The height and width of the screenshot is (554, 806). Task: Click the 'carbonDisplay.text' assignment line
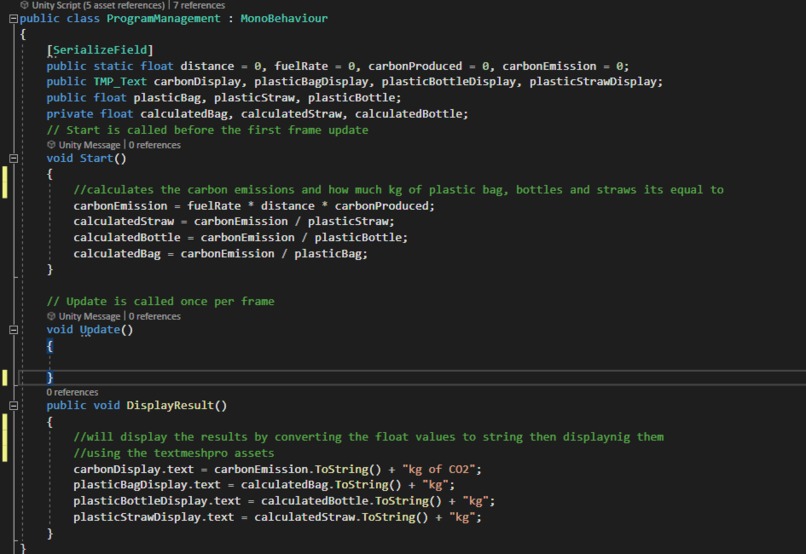[x=278, y=469]
